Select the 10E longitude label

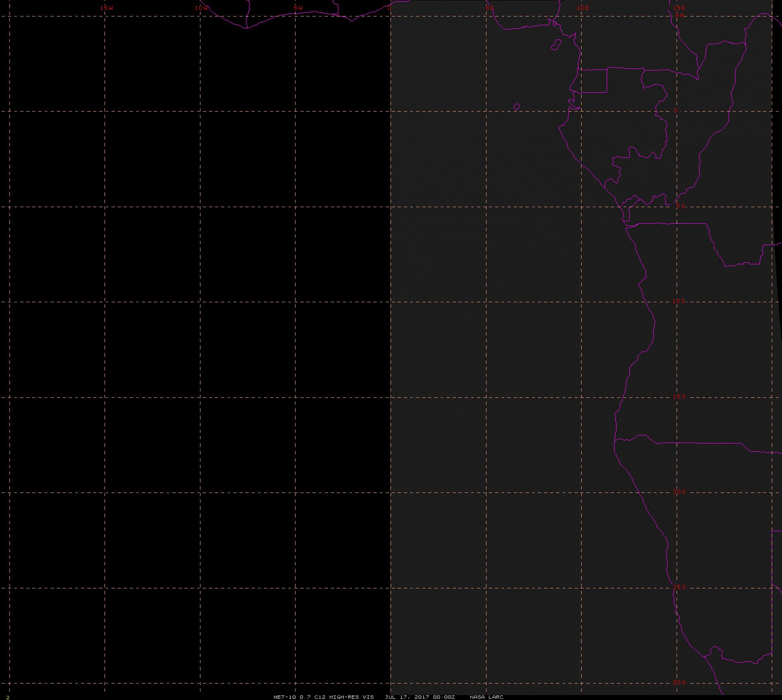pos(583,8)
